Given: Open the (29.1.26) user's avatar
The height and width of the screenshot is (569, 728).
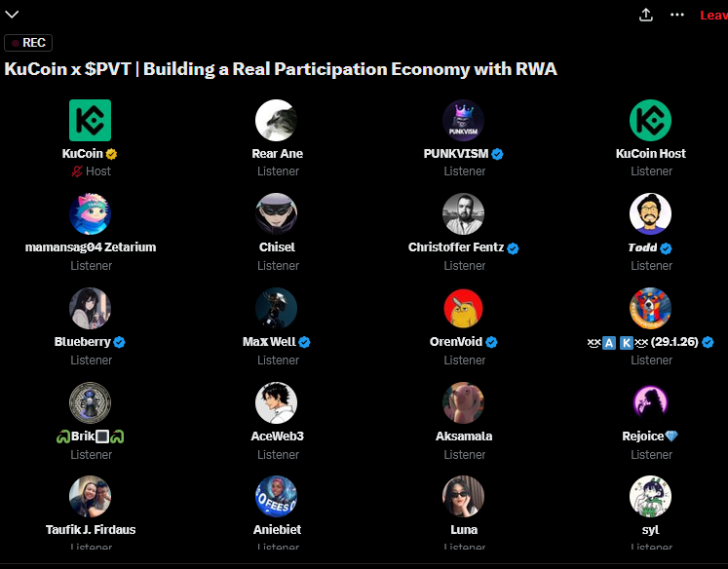Looking at the screenshot, I should tap(650, 308).
